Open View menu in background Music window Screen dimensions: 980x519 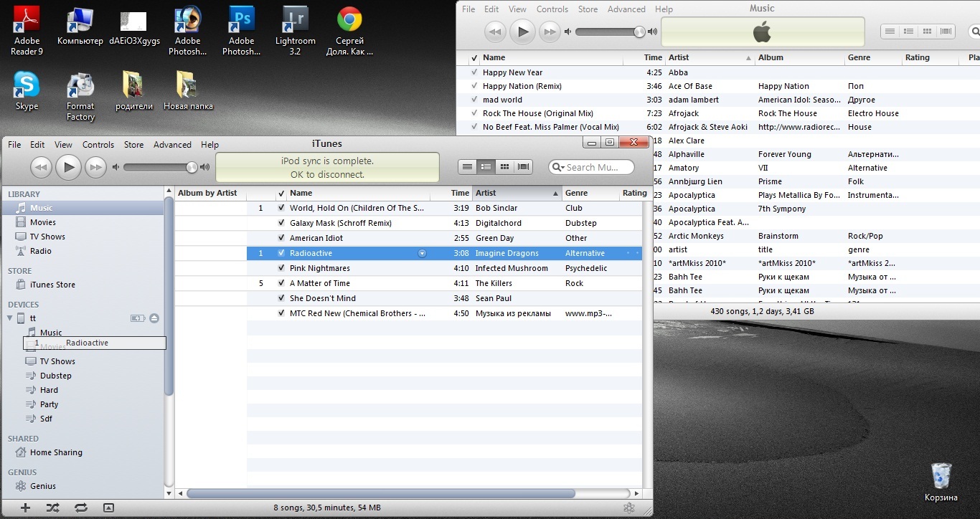coord(517,9)
